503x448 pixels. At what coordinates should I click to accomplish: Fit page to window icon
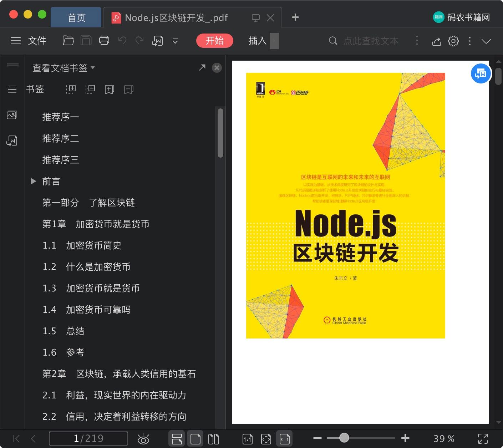coord(266,439)
